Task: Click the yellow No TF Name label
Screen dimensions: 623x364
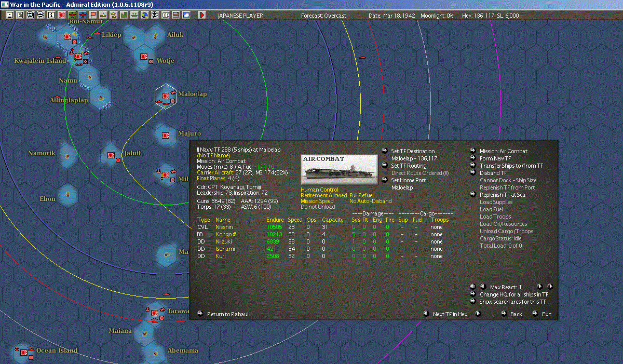Action: tap(213, 155)
